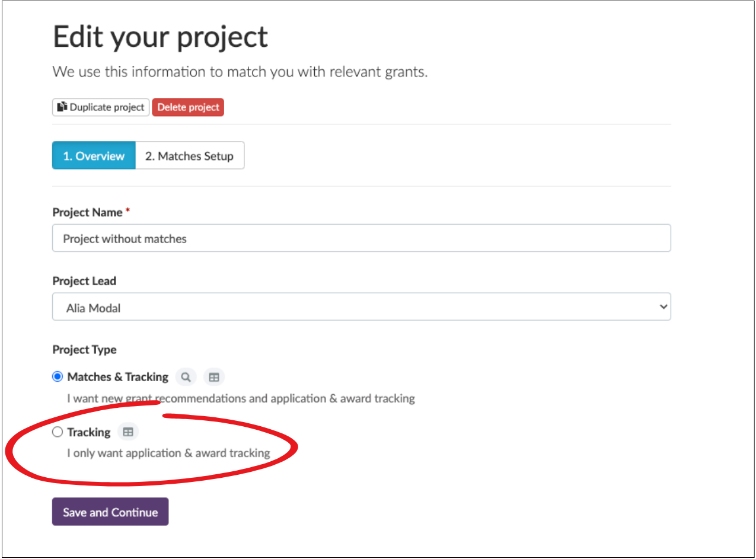Screen dimensions: 756x559
Task: Duplicate the current project
Action: (x=100, y=107)
